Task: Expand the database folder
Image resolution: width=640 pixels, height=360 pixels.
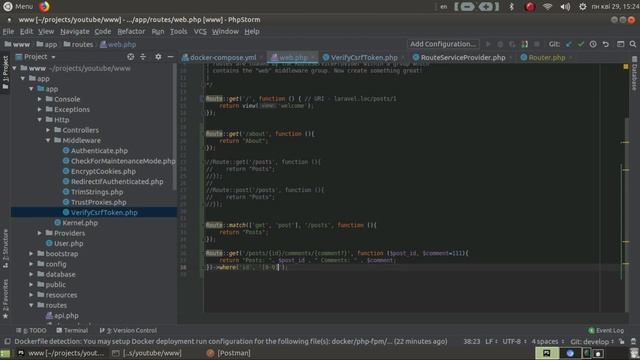Action: 31,274
